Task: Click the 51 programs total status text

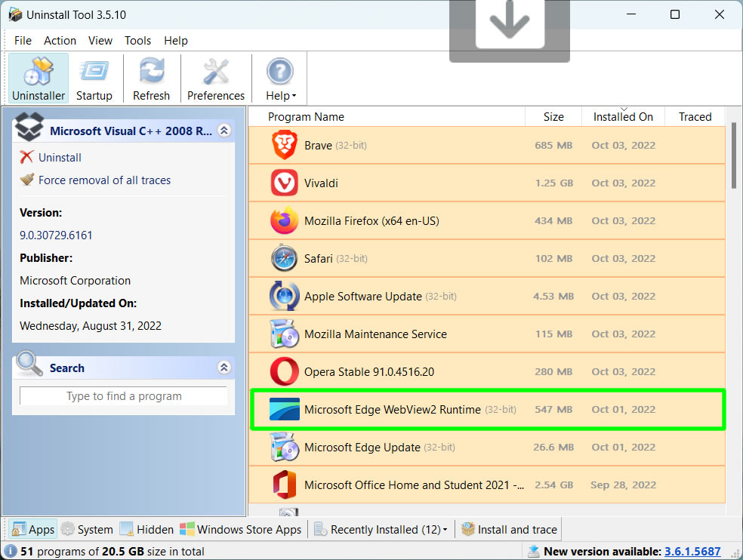Action: pos(113,552)
